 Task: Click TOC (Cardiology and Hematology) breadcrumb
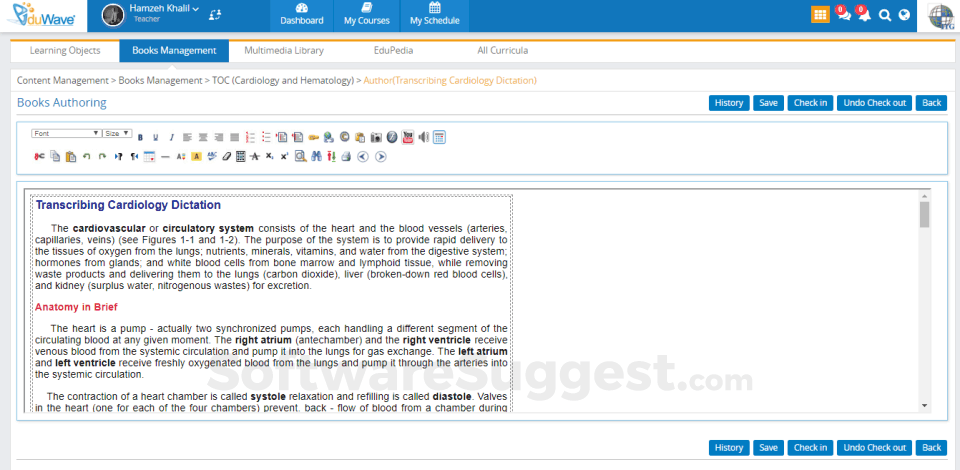(283, 80)
